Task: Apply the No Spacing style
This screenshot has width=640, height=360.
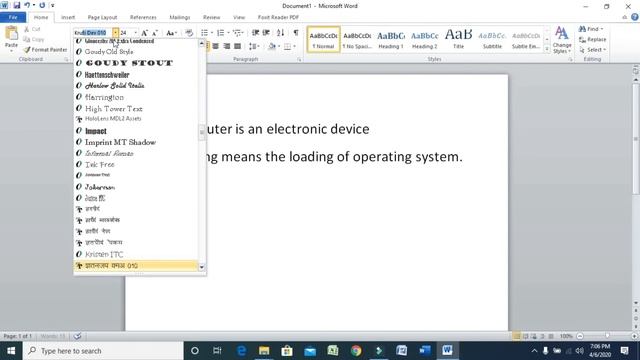Action: point(357,40)
